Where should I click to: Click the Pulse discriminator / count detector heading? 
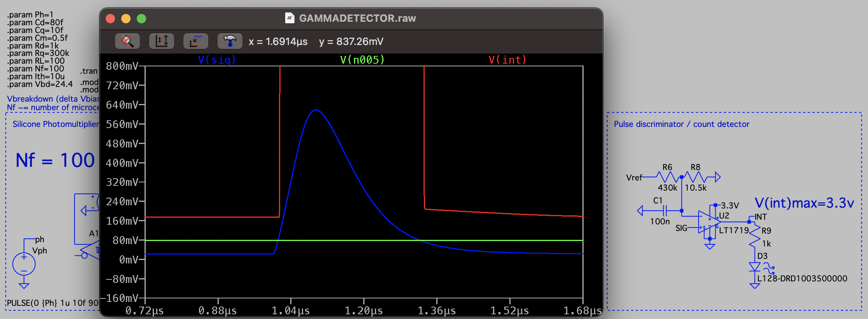coord(682,124)
